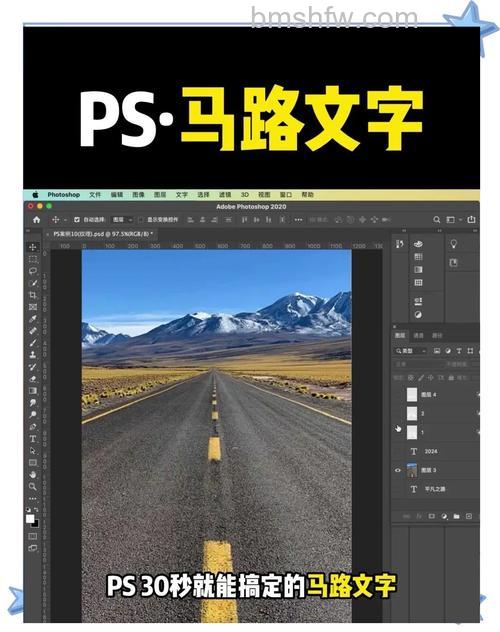This screenshot has width=500, height=632.
Task: Open the 图像 menu
Action: (138, 195)
